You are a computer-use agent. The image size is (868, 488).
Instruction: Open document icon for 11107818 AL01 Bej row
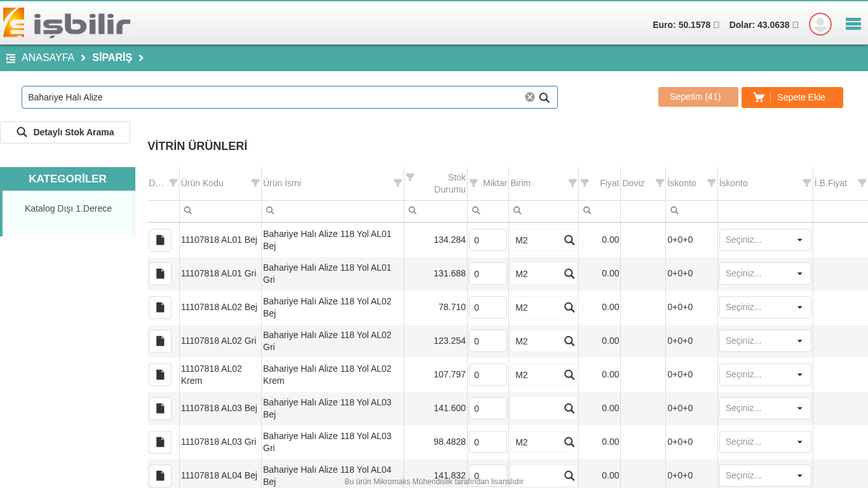click(x=160, y=240)
